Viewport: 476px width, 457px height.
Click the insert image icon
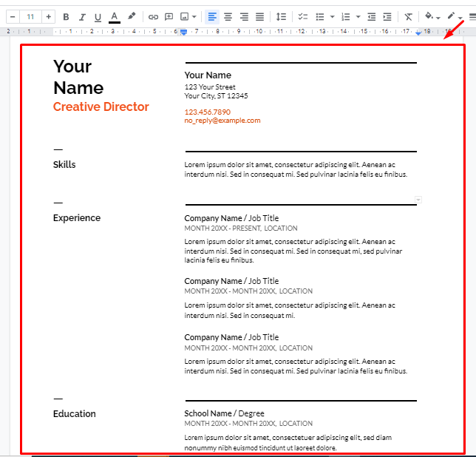click(184, 17)
